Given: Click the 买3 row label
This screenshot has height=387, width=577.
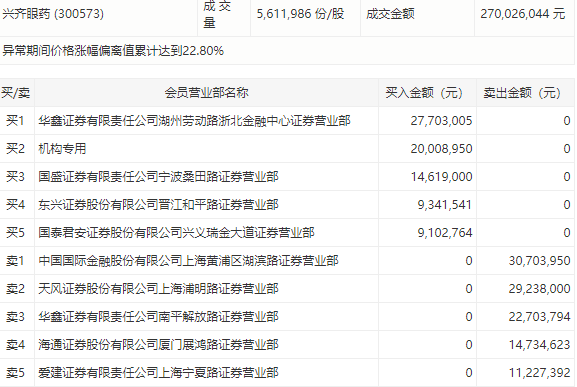Looking at the screenshot, I should (x=15, y=177).
